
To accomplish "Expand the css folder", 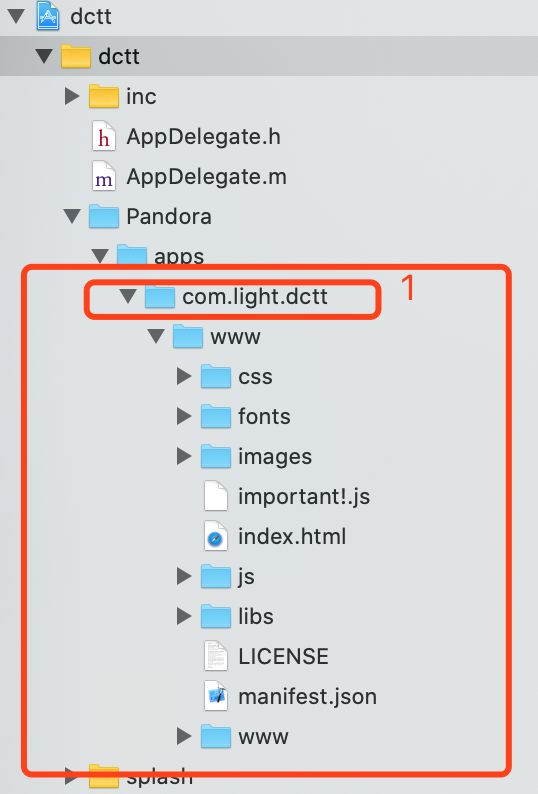I will coord(184,376).
